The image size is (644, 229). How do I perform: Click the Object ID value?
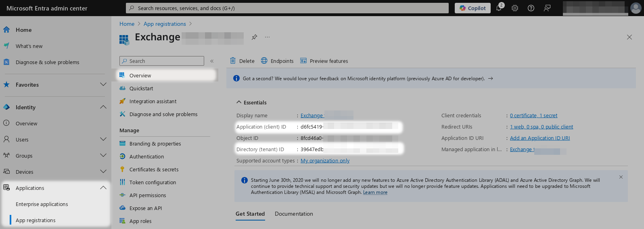coord(349,138)
